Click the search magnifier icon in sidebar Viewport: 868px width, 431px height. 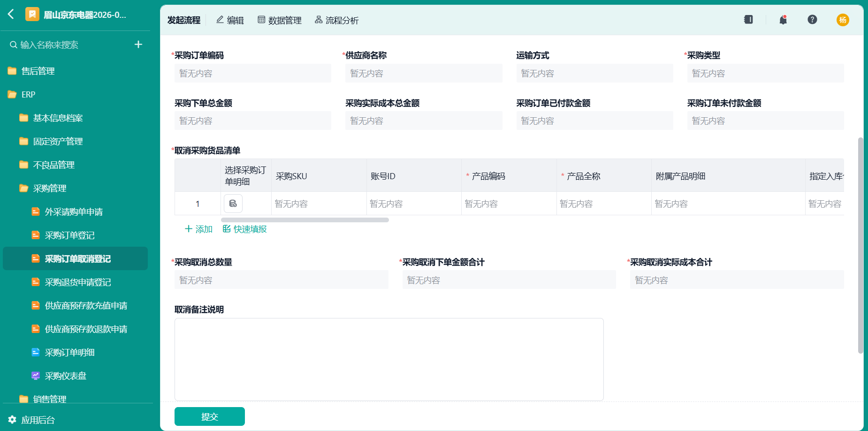(14, 45)
